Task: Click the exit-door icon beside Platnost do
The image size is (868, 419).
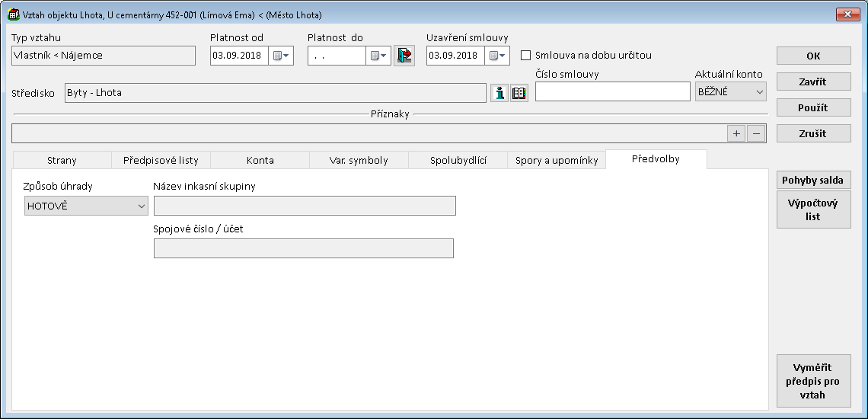Action: [x=404, y=56]
